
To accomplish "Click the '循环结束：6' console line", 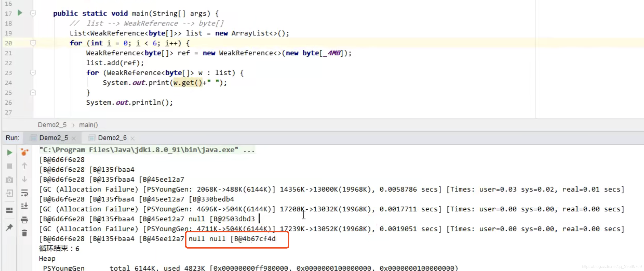I will click(x=59, y=248).
